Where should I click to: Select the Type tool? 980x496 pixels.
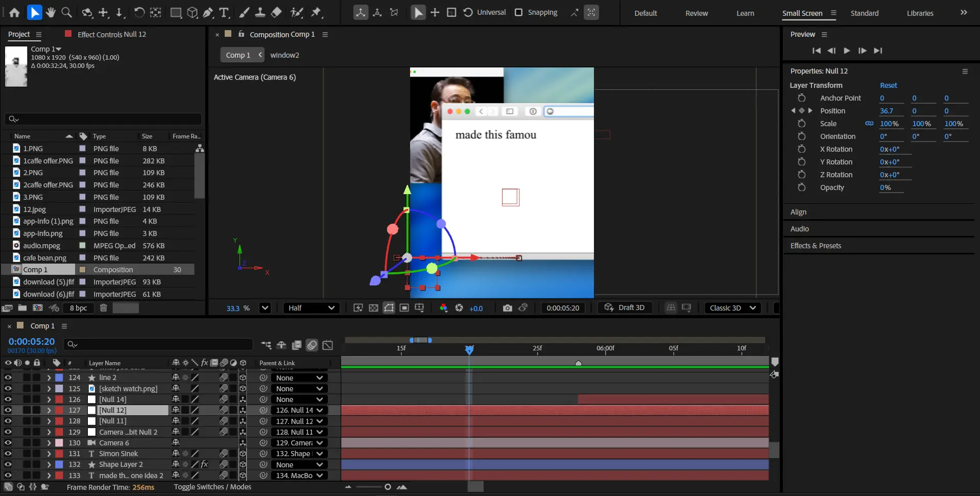(x=224, y=12)
